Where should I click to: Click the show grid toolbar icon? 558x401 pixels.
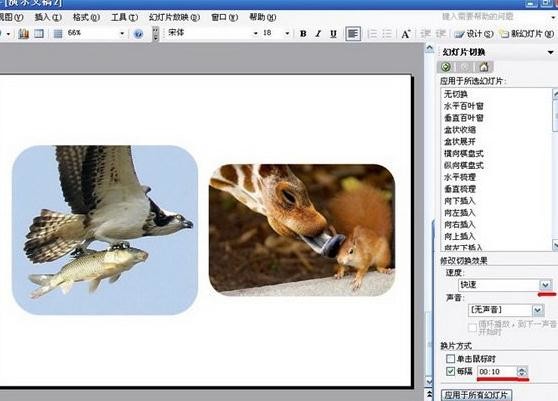click(x=58, y=34)
